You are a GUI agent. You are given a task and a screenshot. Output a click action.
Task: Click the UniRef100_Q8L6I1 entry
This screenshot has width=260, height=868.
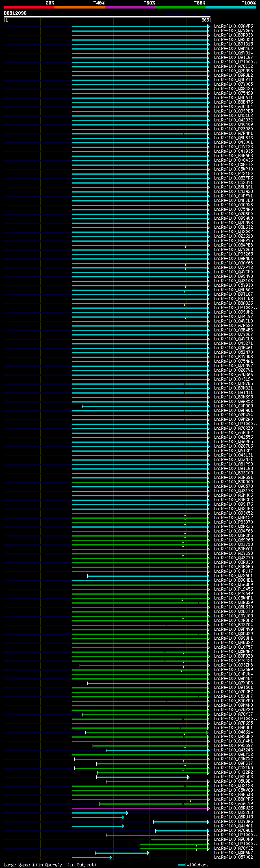click(233, 97)
